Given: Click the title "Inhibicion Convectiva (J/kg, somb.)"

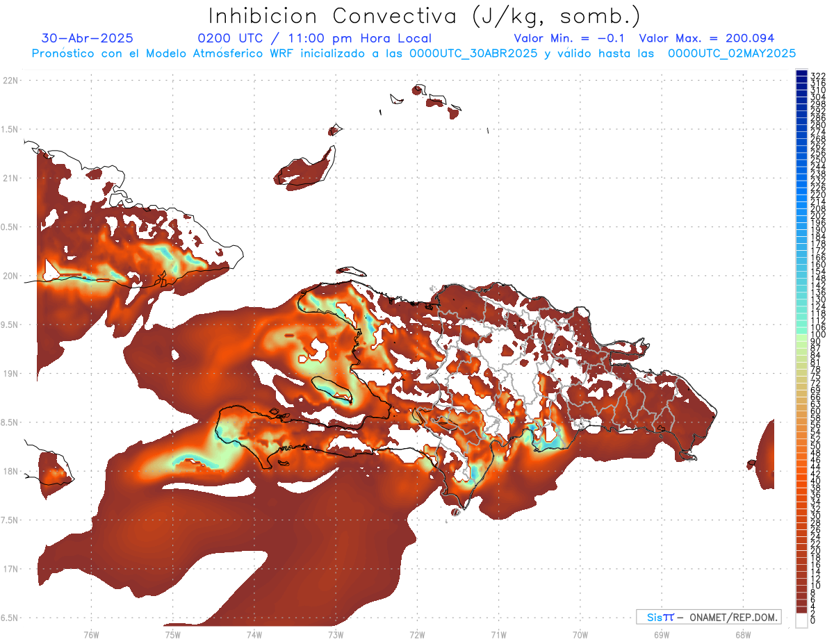Looking at the screenshot, I should pos(425,16).
